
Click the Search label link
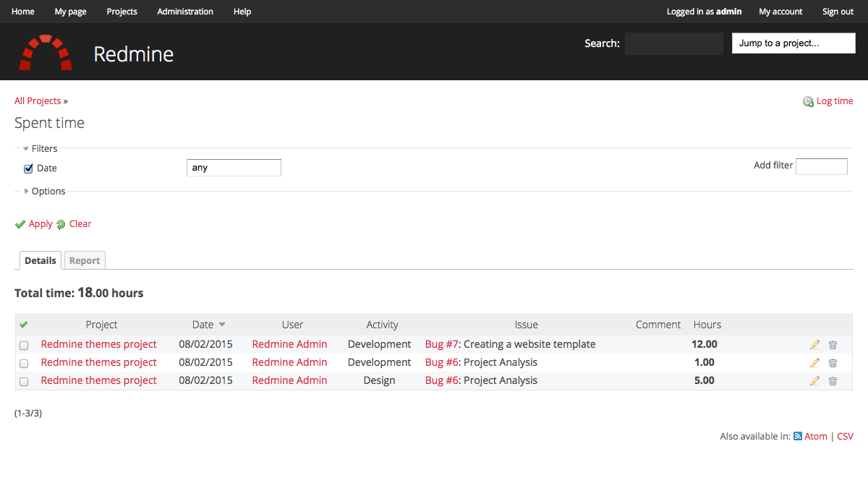(x=602, y=43)
